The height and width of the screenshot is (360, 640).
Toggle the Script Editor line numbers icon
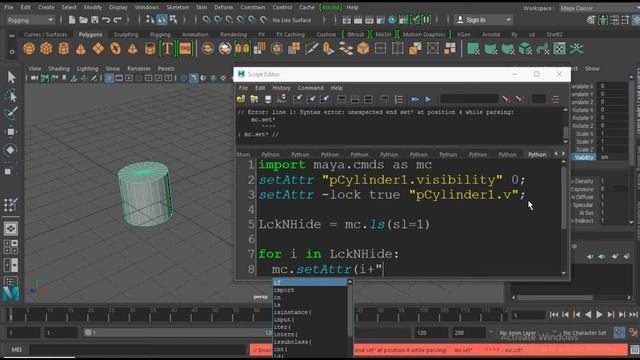point(399,99)
